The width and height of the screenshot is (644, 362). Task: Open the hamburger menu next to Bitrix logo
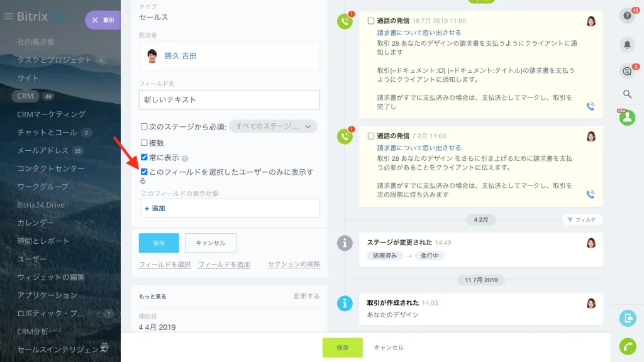pos(8,16)
